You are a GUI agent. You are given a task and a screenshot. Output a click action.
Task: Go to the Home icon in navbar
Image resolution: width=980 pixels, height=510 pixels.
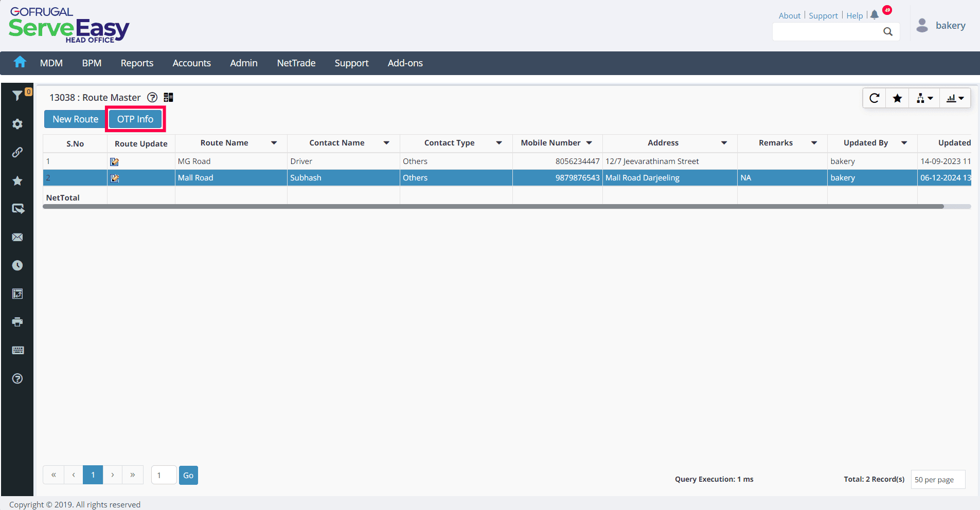coord(20,62)
